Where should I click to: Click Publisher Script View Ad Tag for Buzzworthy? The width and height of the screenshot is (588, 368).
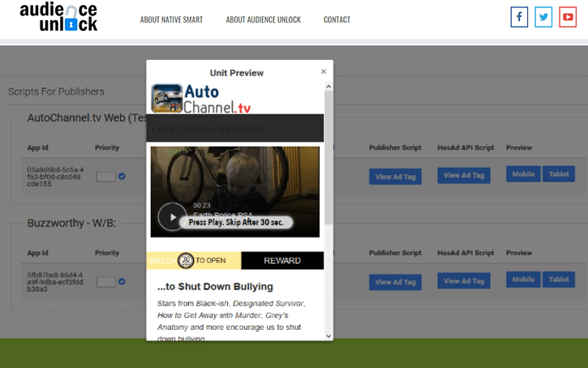coord(395,282)
